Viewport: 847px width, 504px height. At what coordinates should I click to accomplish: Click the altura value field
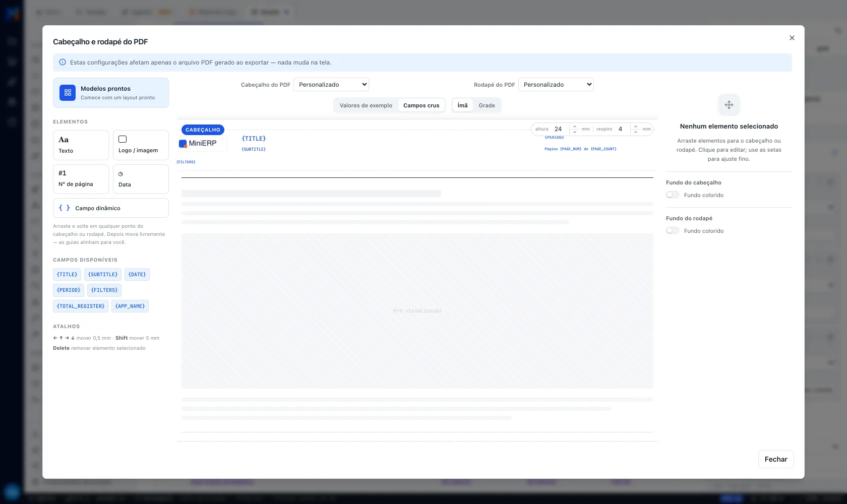[560, 129]
